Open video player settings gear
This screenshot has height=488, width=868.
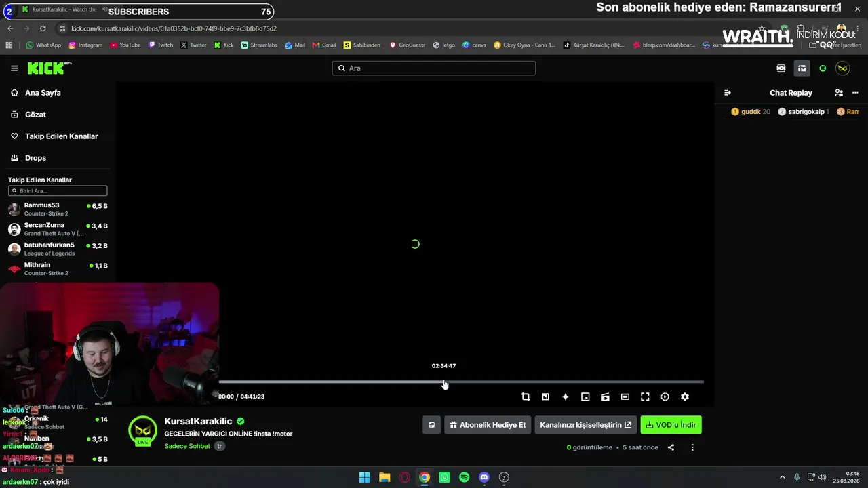pos(685,396)
